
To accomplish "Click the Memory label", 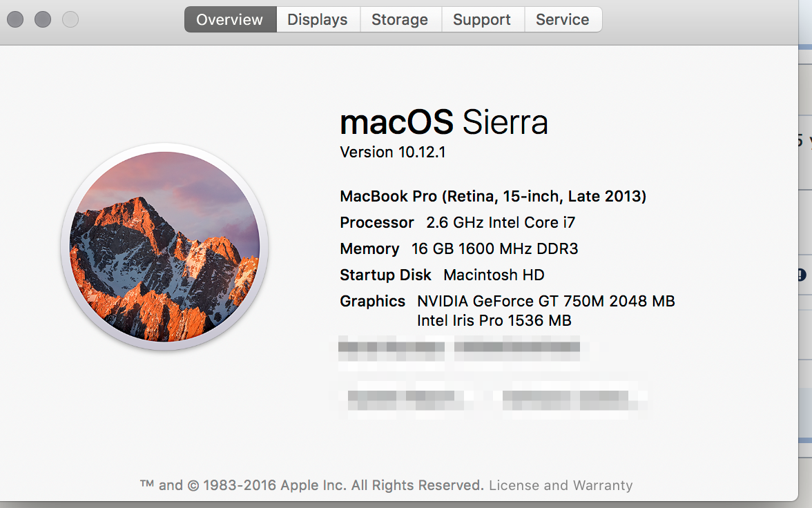I will pos(370,249).
